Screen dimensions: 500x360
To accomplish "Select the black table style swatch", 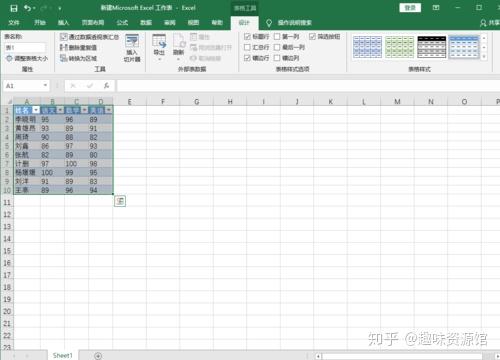I will (432, 47).
